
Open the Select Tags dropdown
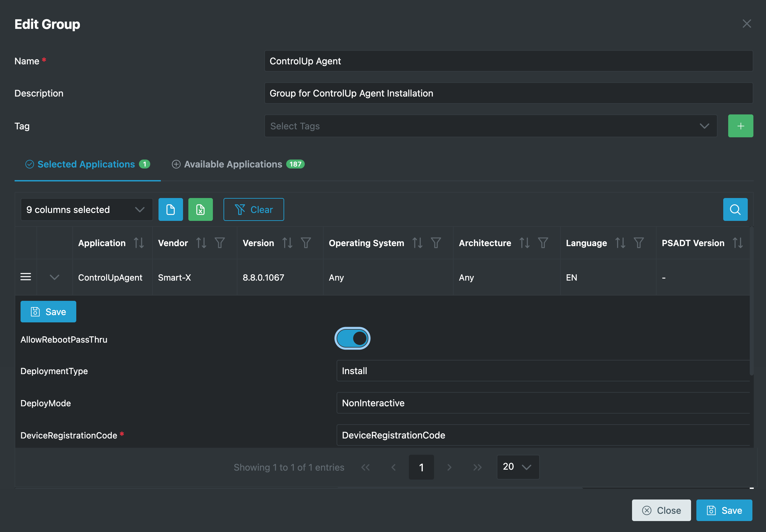click(x=490, y=126)
